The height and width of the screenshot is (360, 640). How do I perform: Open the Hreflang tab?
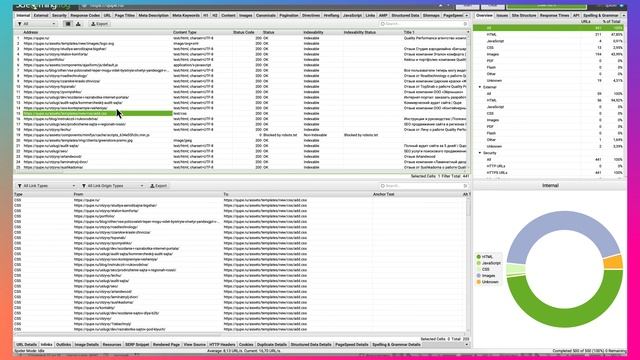pyautogui.click(x=331, y=15)
